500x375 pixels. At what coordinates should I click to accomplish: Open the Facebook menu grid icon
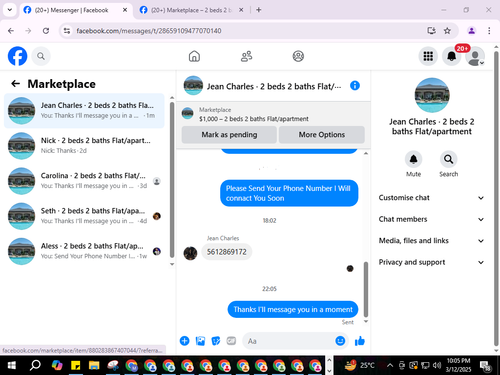pyautogui.click(x=428, y=56)
